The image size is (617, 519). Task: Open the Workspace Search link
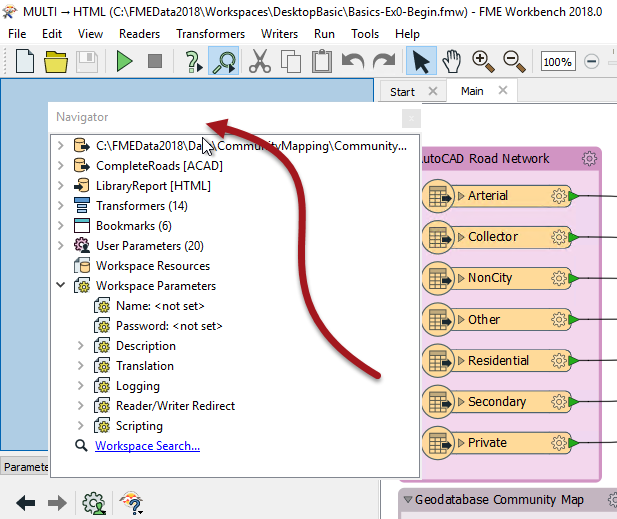(147, 446)
